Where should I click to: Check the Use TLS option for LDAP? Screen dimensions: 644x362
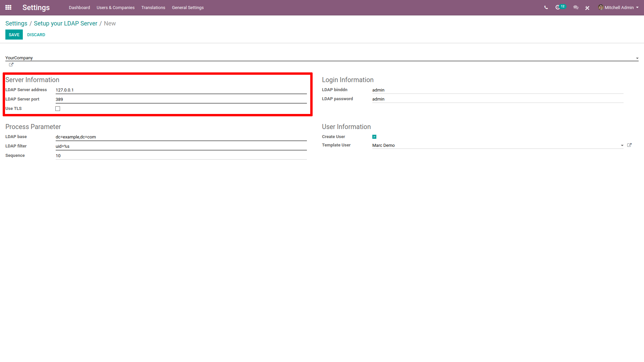tap(58, 108)
